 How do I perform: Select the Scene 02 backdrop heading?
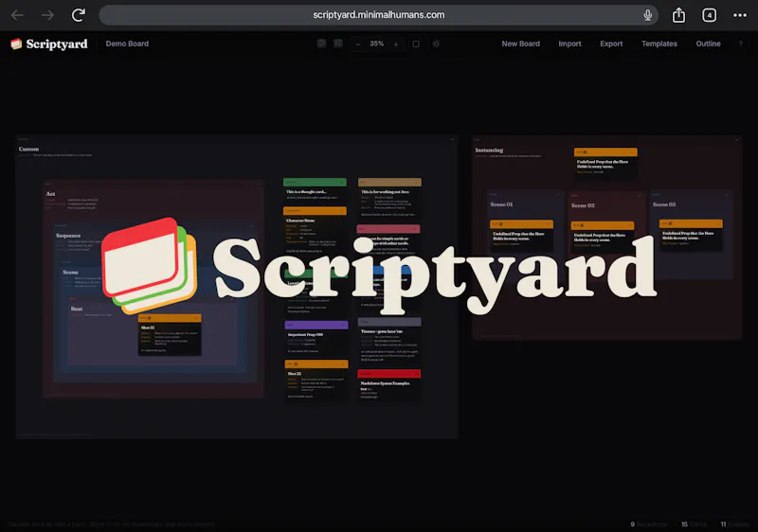tap(583, 205)
